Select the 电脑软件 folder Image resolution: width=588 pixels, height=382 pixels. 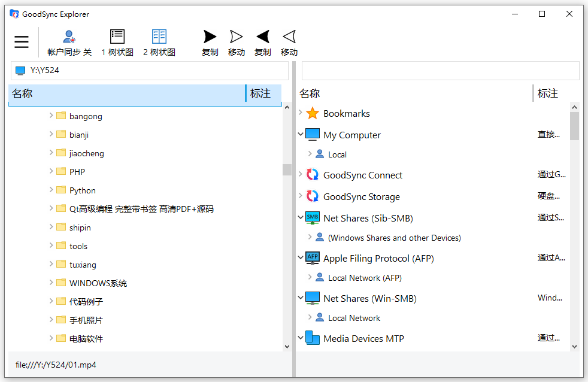pos(86,338)
